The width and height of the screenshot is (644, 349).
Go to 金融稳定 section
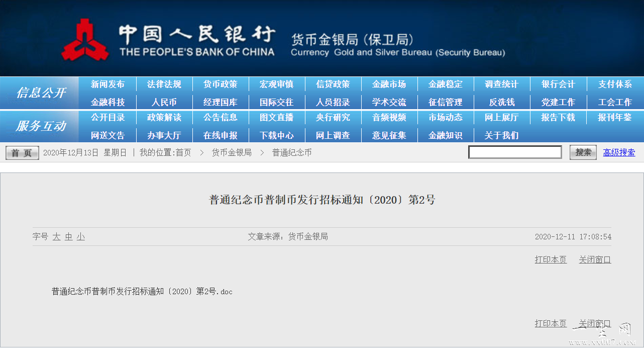(x=445, y=84)
